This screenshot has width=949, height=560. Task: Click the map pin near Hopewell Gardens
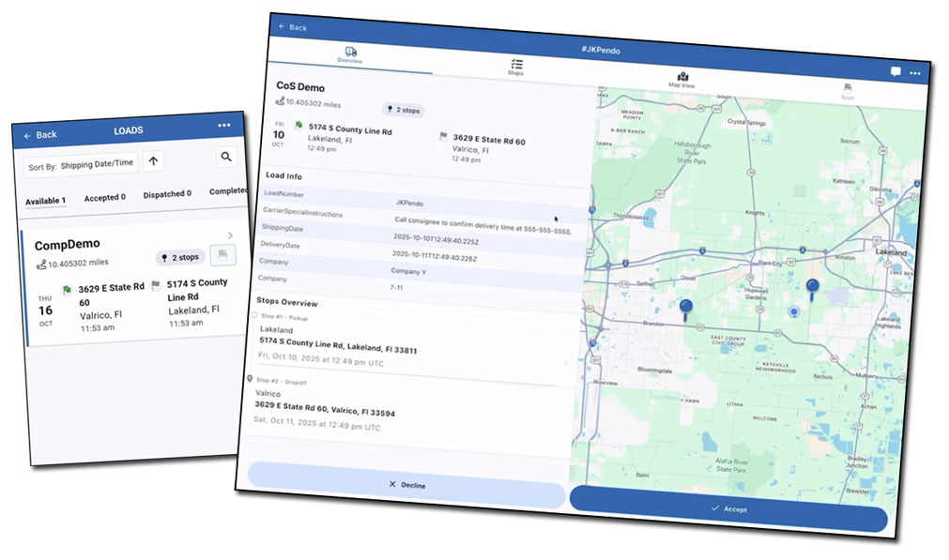point(813,288)
